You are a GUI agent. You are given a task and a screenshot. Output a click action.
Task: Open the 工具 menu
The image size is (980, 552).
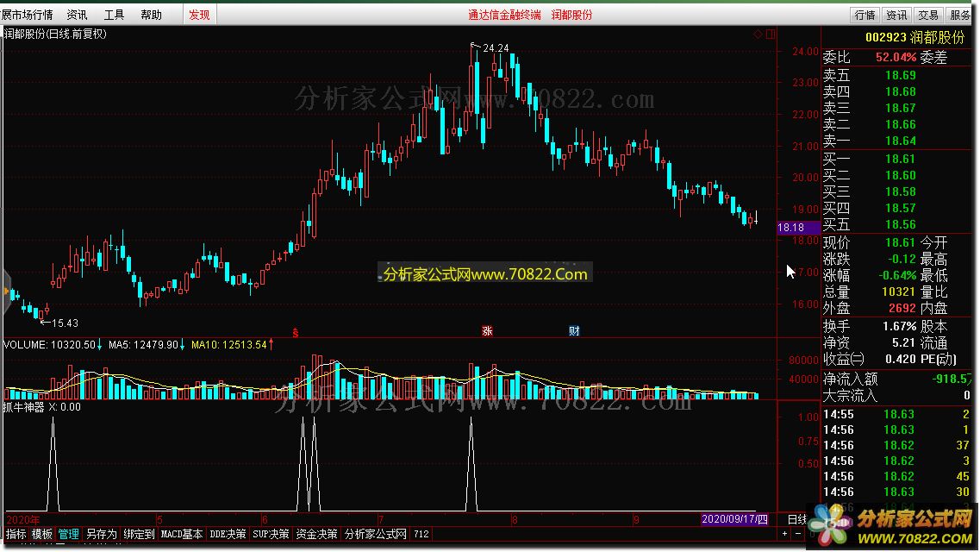(114, 15)
